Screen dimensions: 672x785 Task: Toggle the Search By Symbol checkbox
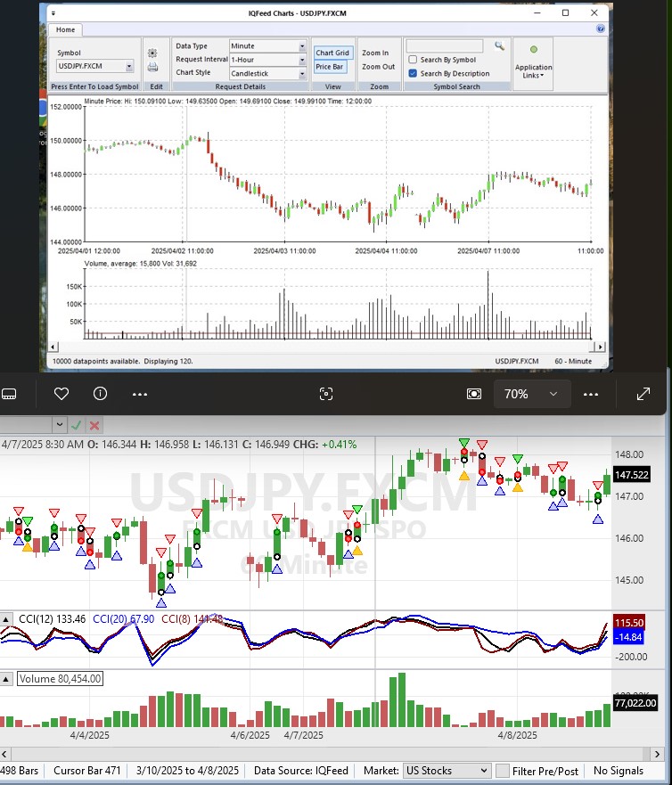click(414, 60)
